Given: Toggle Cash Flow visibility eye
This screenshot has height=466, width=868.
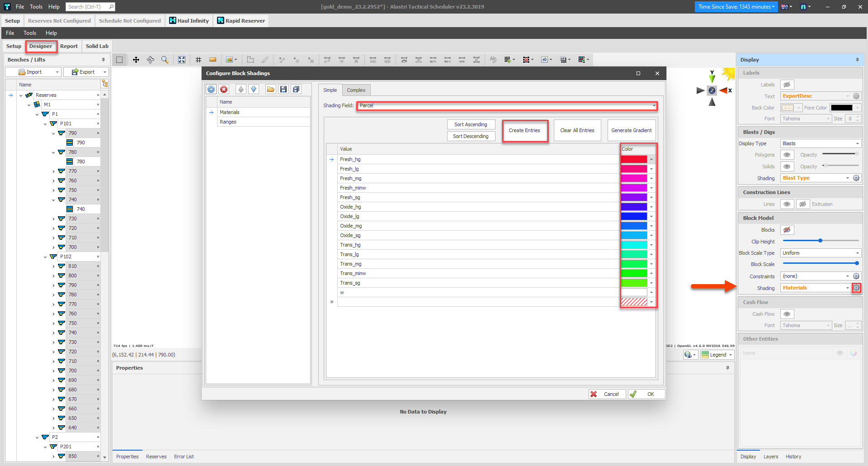Looking at the screenshot, I should [x=787, y=314].
